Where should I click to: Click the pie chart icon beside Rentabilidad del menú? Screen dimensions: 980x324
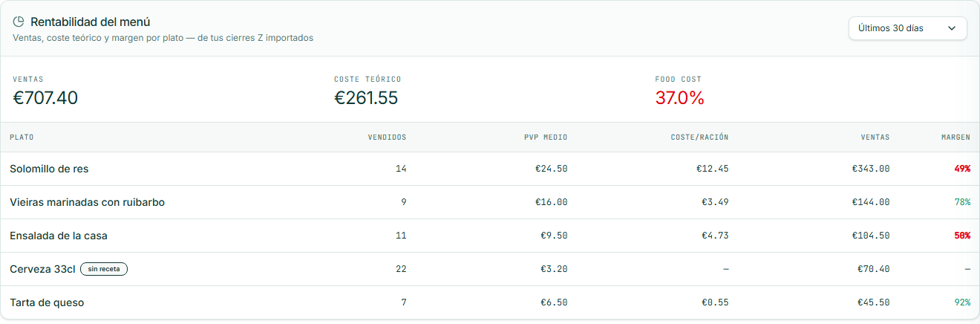pyautogui.click(x=19, y=22)
